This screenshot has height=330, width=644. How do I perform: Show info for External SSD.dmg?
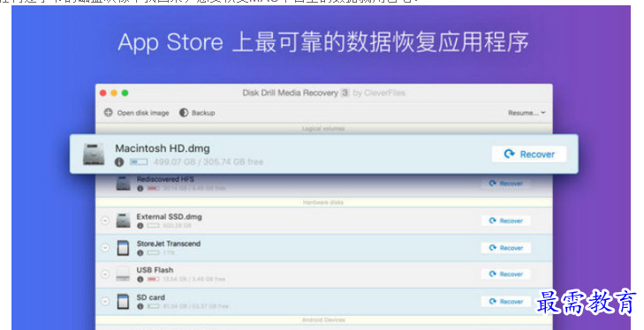(x=140, y=226)
